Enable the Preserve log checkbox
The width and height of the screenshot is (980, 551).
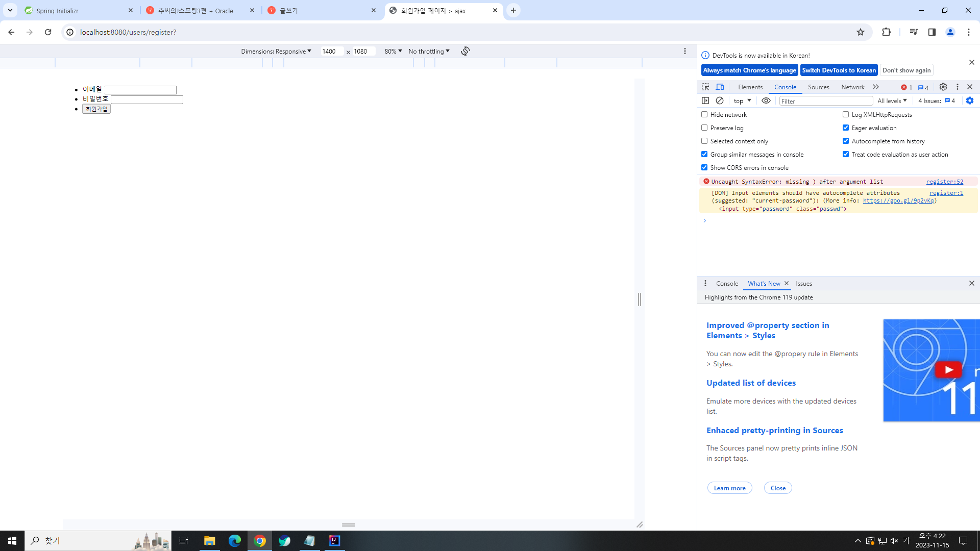point(704,128)
